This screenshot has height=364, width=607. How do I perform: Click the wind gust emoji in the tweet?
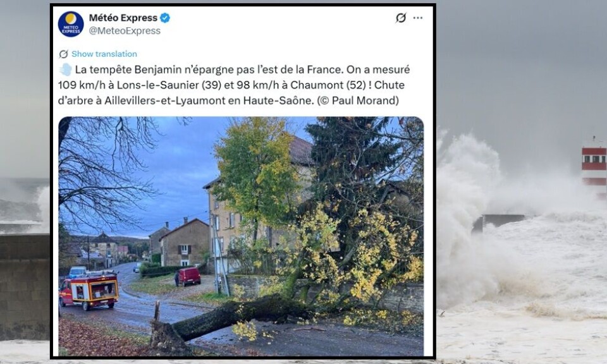pyautogui.click(x=65, y=70)
